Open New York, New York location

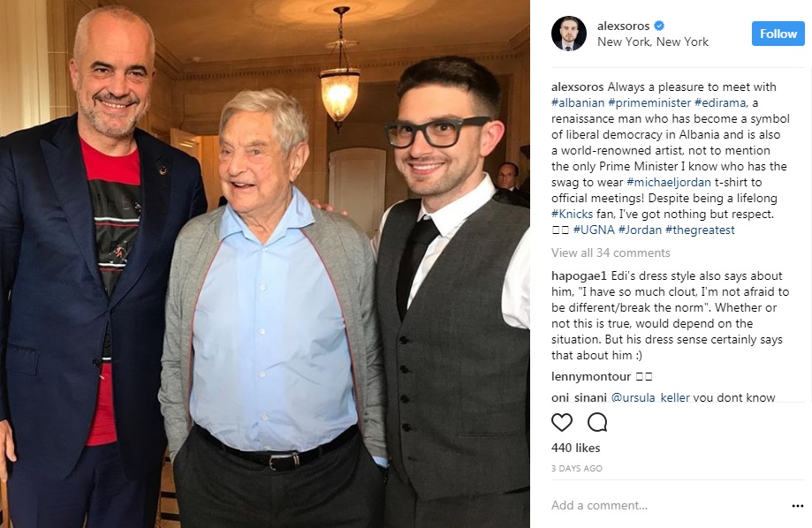click(x=652, y=41)
